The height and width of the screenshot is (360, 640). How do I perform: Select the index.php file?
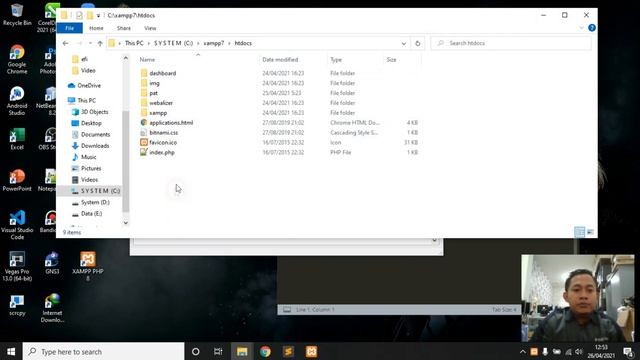pos(162,152)
